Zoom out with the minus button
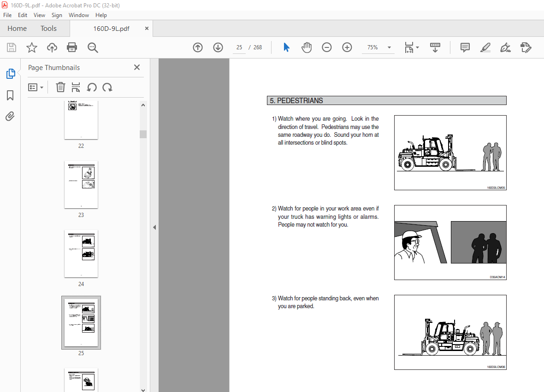The width and height of the screenshot is (544, 392). tap(326, 47)
